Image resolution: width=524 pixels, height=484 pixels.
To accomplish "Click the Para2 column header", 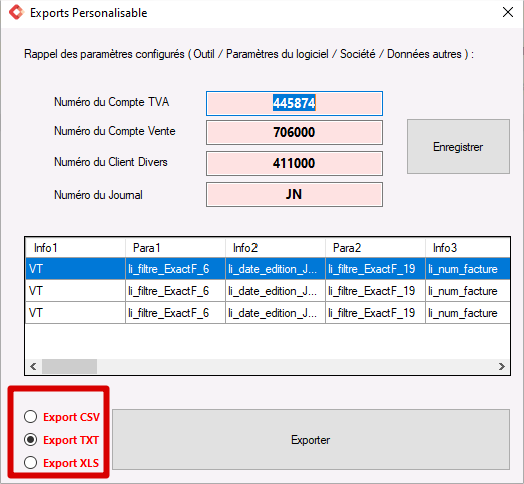I will point(375,248).
